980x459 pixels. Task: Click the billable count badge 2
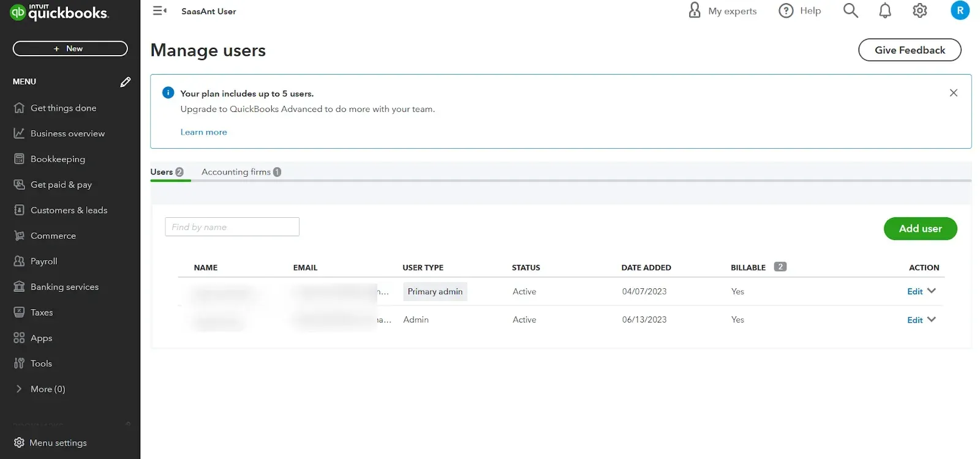pyautogui.click(x=780, y=267)
